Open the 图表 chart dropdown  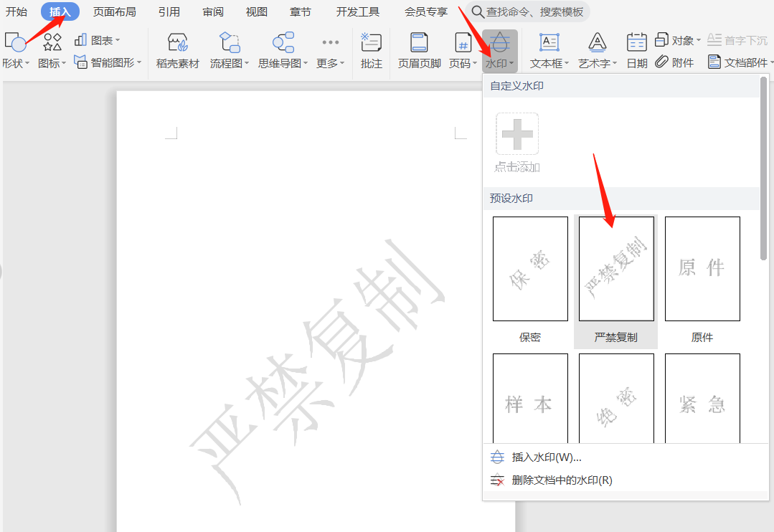pos(98,40)
